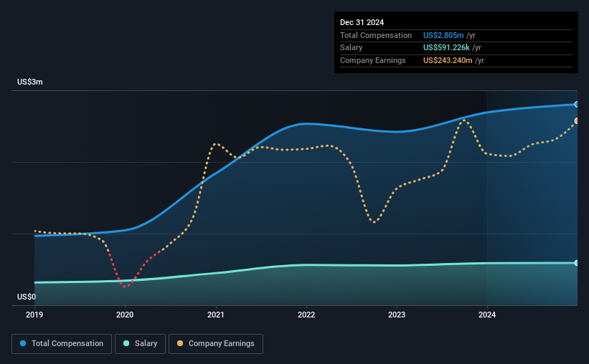
Task: Click the 2023 x-axis label
Action: tap(397, 315)
